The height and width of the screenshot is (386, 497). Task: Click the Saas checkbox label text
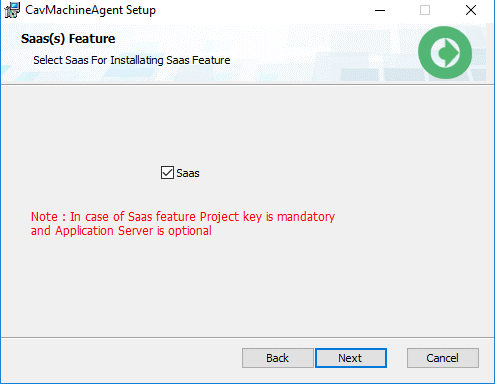(x=188, y=173)
